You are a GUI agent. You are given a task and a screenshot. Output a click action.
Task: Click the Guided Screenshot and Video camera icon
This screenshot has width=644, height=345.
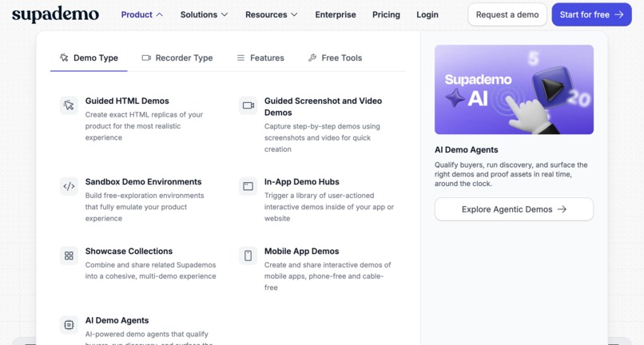(x=248, y=105)
